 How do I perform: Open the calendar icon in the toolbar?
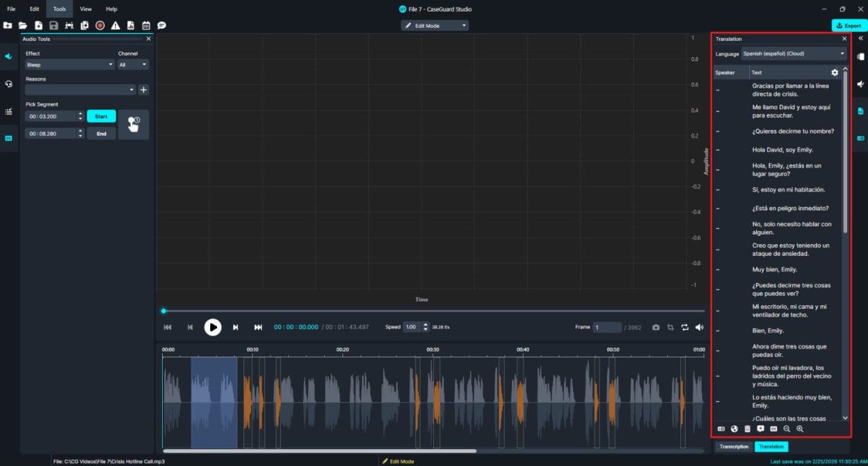click(146, 26)
